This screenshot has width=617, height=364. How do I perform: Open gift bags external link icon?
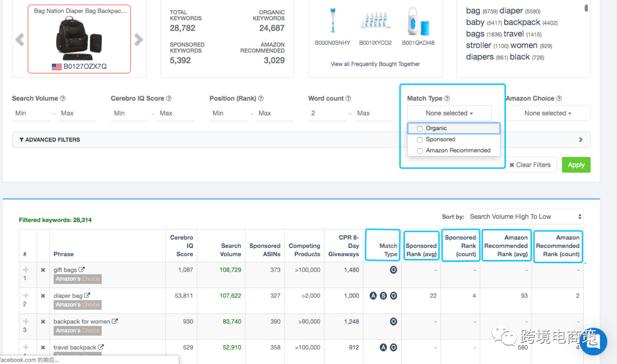pyautogui.click(x=81, y=270)
